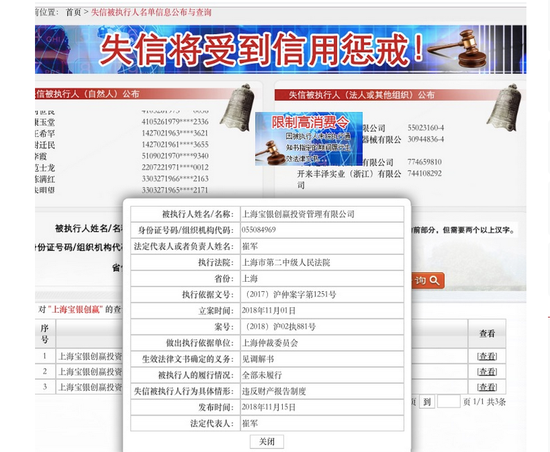Click the 序号 column header
550x452 pixels.
(x=45, y=333)
